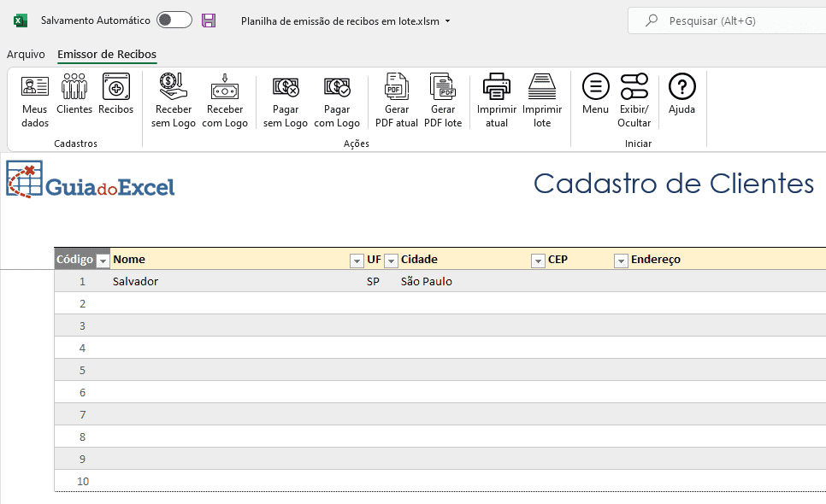Screen dimensions: 826x504
Task: Open the Meus dados registration icon
Action: point(35,99)
